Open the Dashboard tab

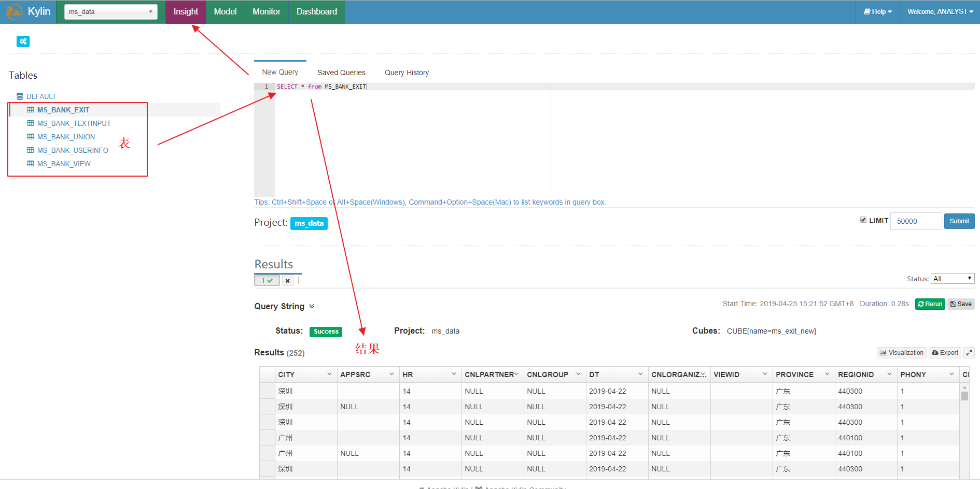click(x=317, y=12)
